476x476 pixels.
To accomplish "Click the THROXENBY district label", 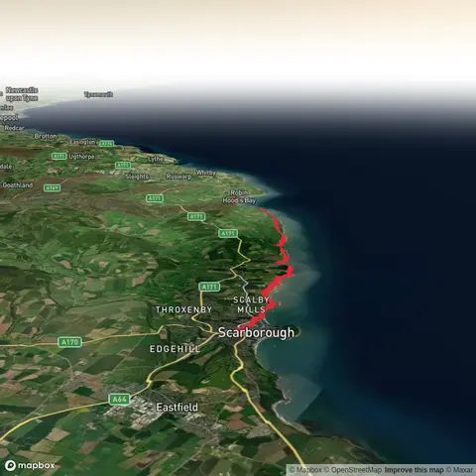I will [183, 309].
